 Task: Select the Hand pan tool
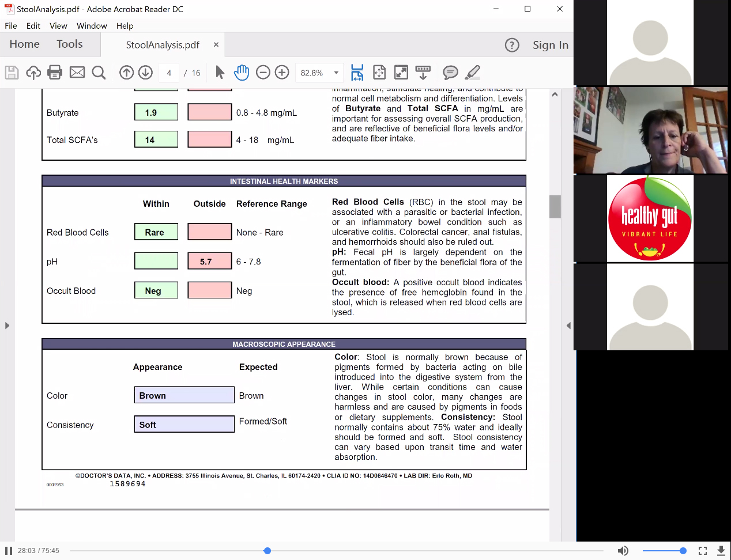(x=241, y=73)
